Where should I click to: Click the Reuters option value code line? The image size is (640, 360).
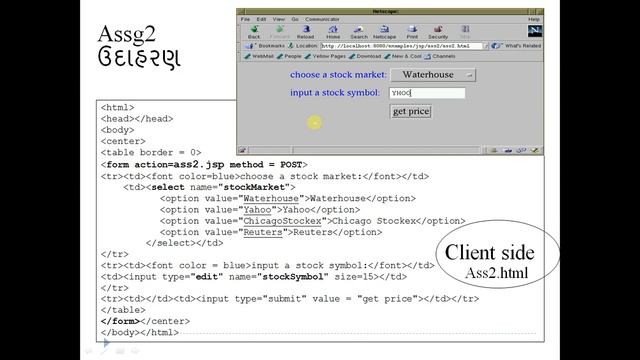coord(271,232)
